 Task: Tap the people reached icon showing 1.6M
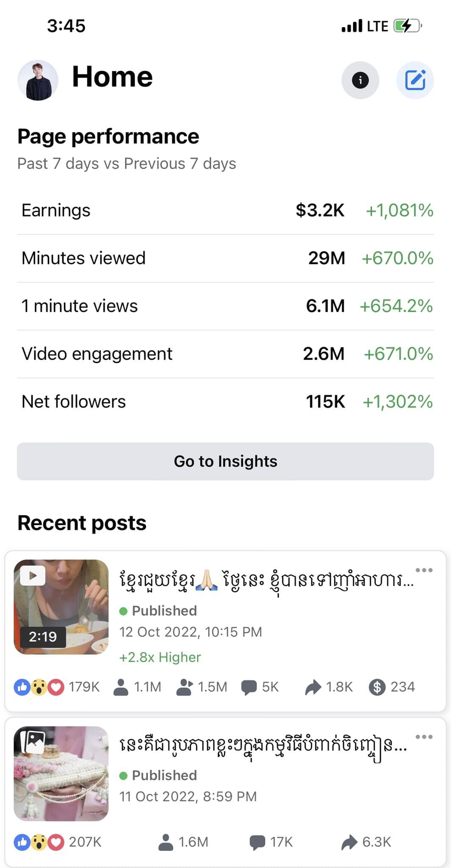tap(166, 842)
